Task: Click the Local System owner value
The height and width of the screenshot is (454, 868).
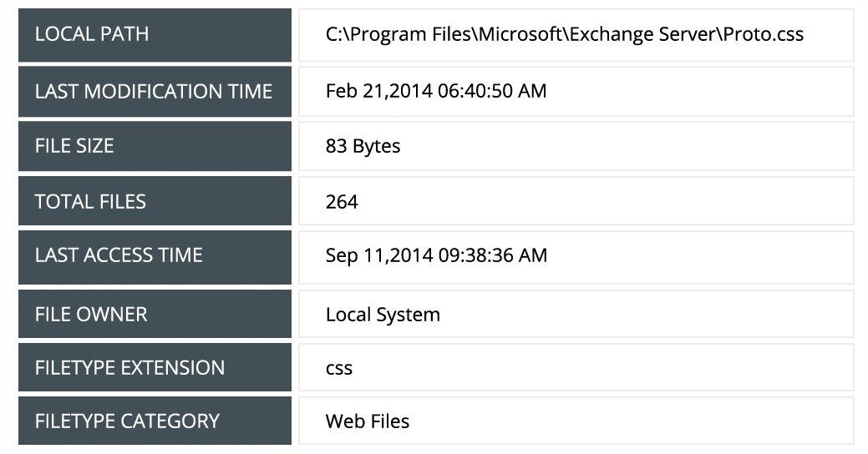Action: 383,314
